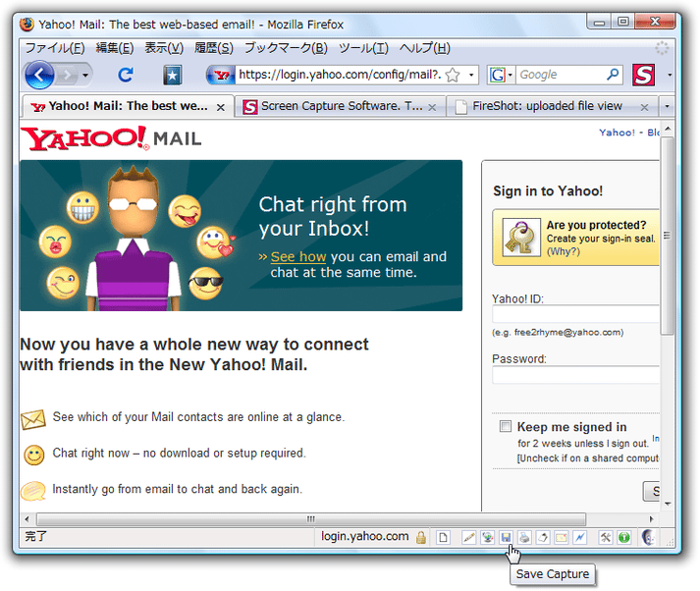Image resolution: width=700 pixels, height=591 pixels.
Task: Reload the page with the refresh icon
Action: (x=126, y=75)
